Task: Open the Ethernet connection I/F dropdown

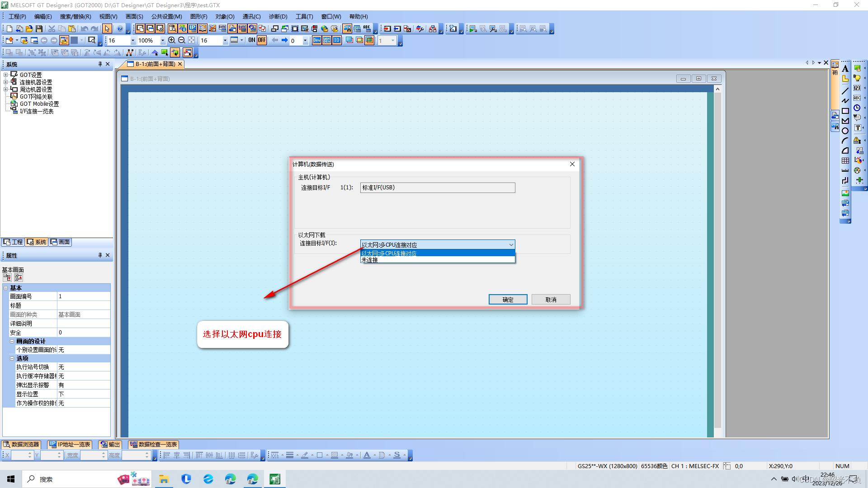Action: pyautogui.click(x=511, y=244)
